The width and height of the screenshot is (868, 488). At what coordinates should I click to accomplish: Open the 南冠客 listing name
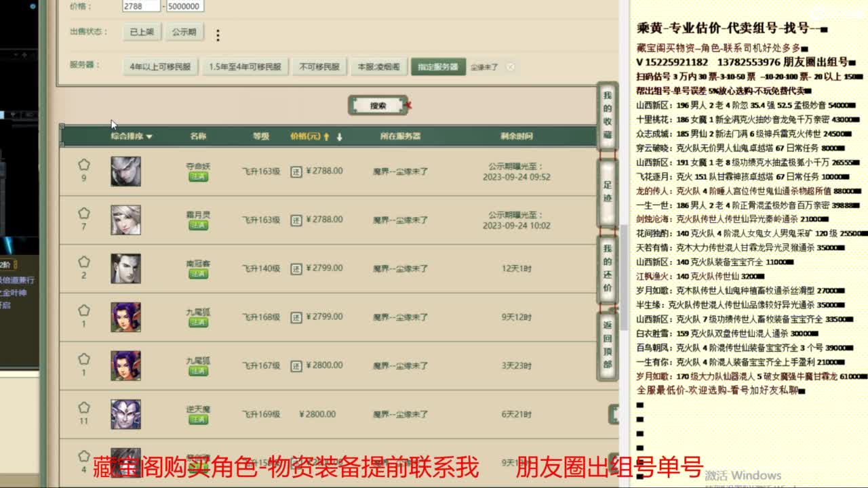(x=198, y=263)
